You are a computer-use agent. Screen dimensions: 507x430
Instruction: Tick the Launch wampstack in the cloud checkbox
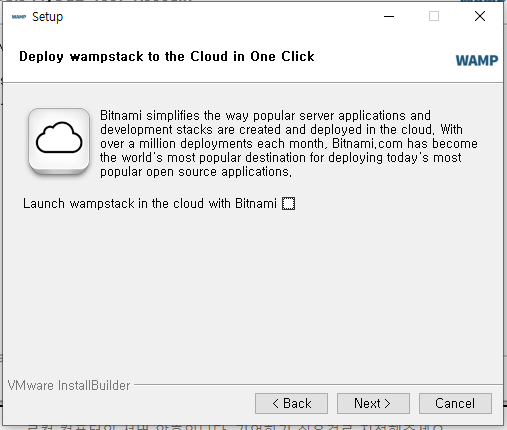click(x=288, y=203)
